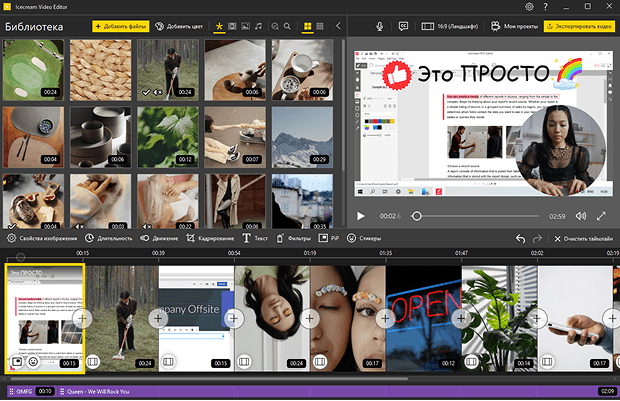
Task: Show all media with star filter
Action: [219, 26]
